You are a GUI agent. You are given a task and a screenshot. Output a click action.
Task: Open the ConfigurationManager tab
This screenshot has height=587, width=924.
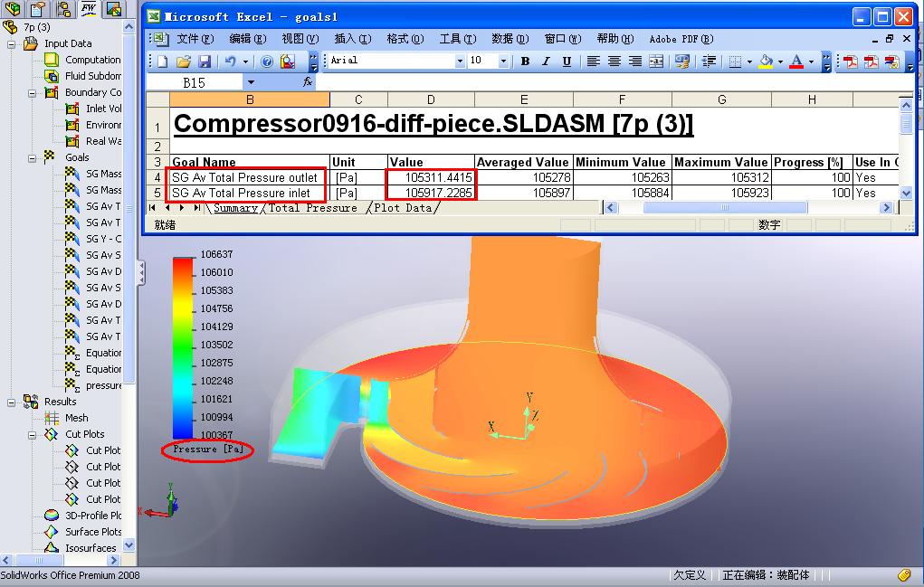63,8
